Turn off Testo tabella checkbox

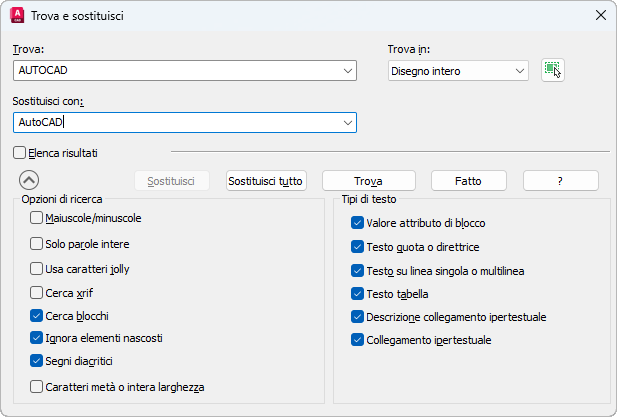(358, 294)
